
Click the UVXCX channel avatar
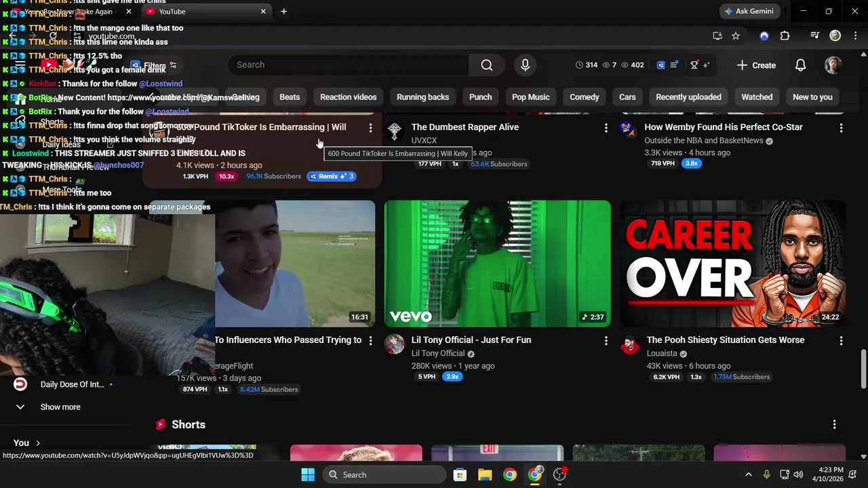pos(395,130)
